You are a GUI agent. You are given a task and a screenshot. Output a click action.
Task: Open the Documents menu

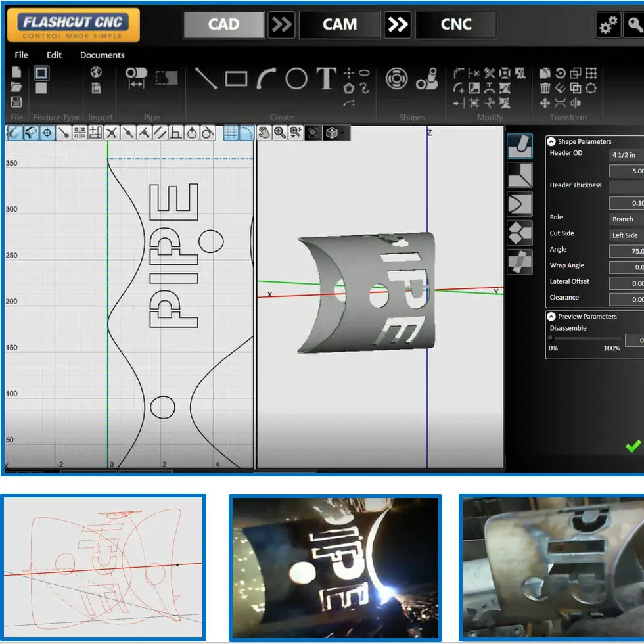tap(102, 55)
